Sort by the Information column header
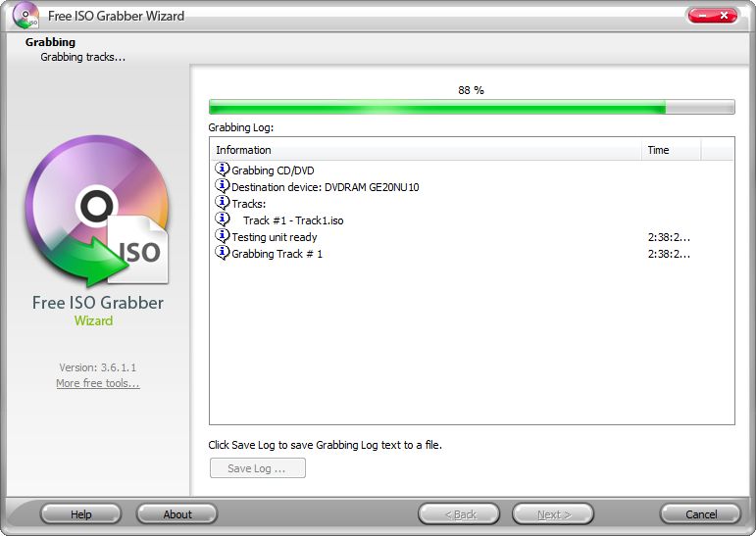The width and height of the screenshot is (756, 536). pos(426,150)
